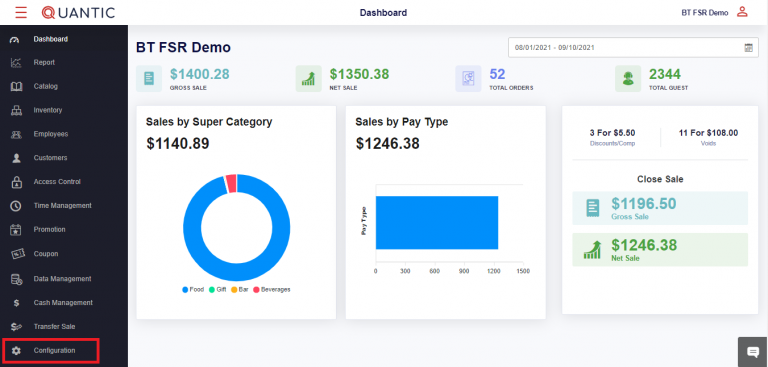The width and height of the screenshot is (768, 367).
Task: Click the Sales by Pay Type heading
Action: click(402, 122)
